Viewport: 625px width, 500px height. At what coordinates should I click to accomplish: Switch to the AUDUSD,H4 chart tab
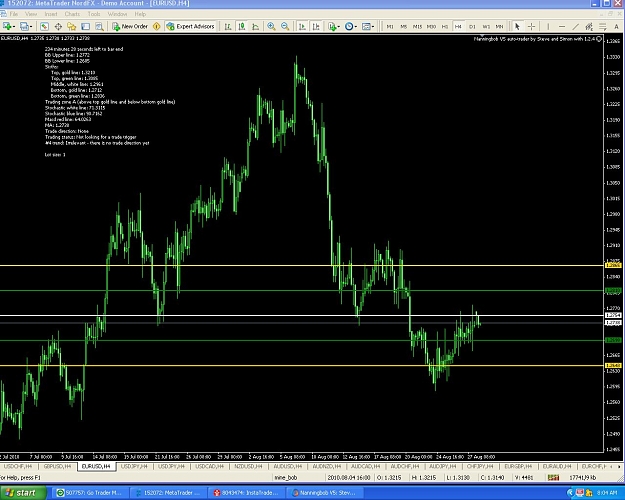coord(287,466)
